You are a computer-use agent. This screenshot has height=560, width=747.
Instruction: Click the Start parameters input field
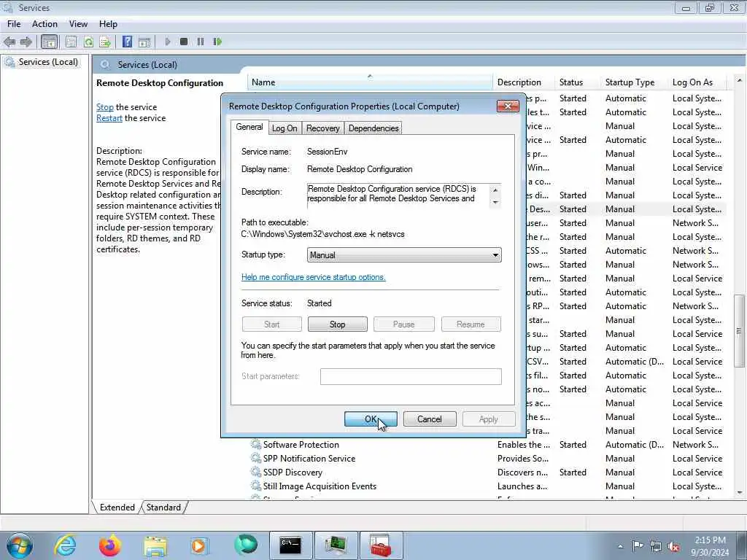coord(411,376)
